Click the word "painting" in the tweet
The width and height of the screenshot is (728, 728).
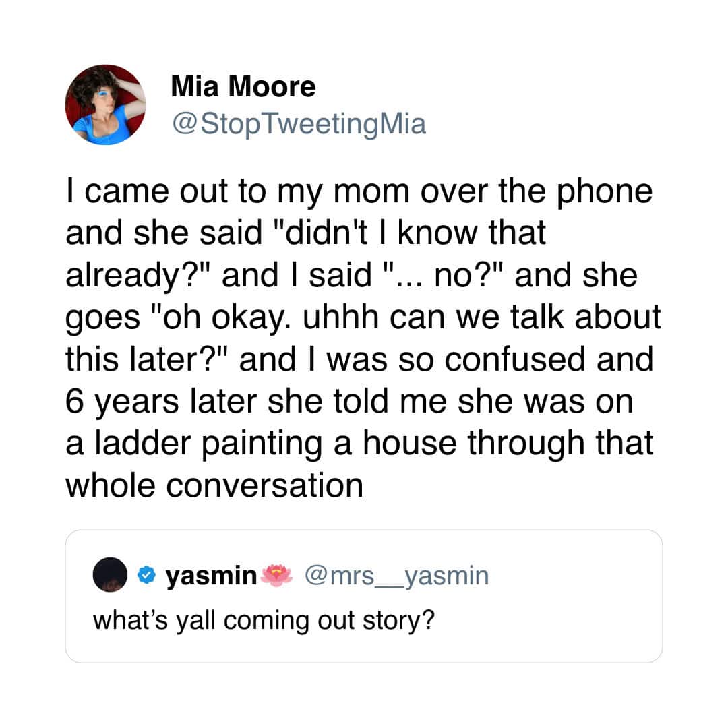pos(262,444)
